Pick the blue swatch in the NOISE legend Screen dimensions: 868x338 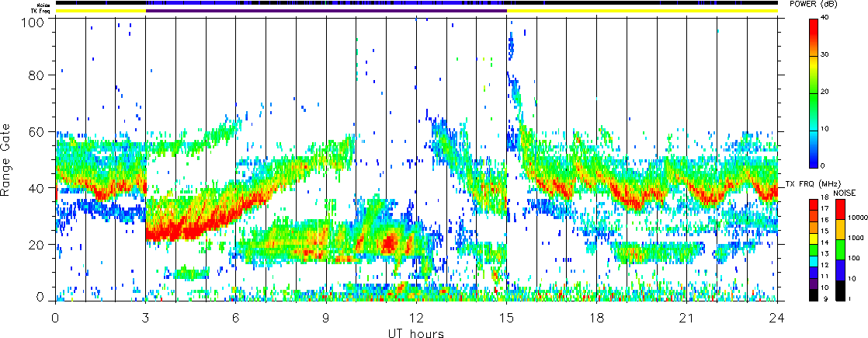[x=839, y=270]
